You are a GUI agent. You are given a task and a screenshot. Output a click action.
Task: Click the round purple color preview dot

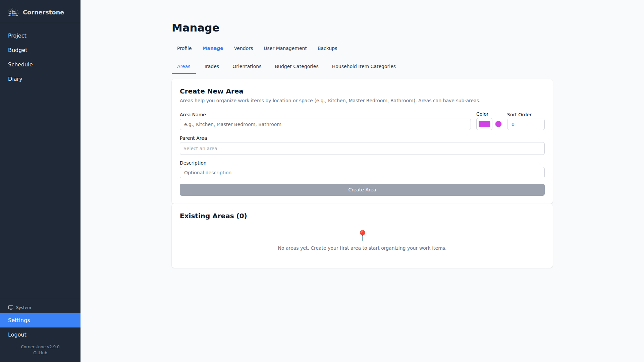pos(498,124)
